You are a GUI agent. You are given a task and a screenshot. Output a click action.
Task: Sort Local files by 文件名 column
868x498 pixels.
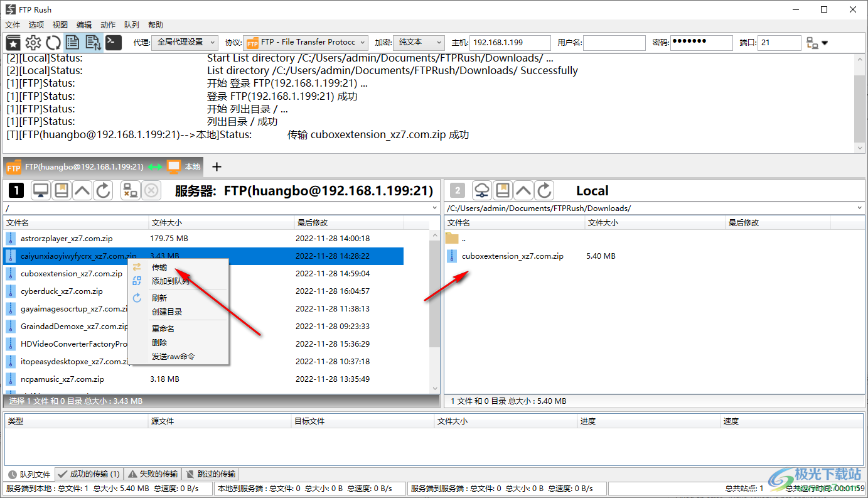pyautogui.click(x=515, y=222)
